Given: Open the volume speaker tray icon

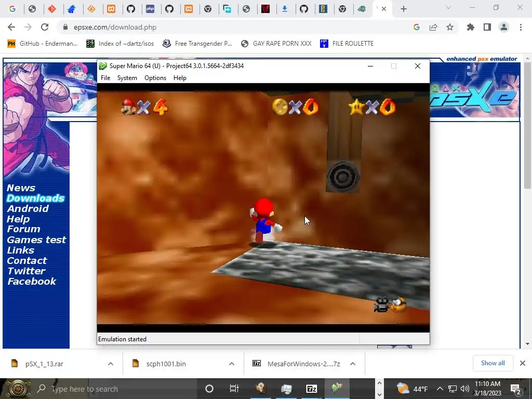Looking at the screenshot, I should [x=465, y=389].
